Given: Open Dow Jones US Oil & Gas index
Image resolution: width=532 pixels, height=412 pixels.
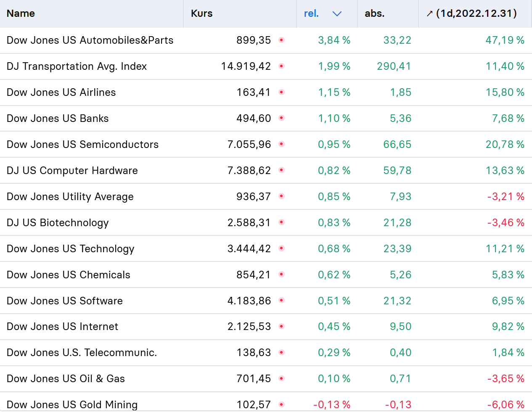Looking at the screenshot, I should pos(66,378).
